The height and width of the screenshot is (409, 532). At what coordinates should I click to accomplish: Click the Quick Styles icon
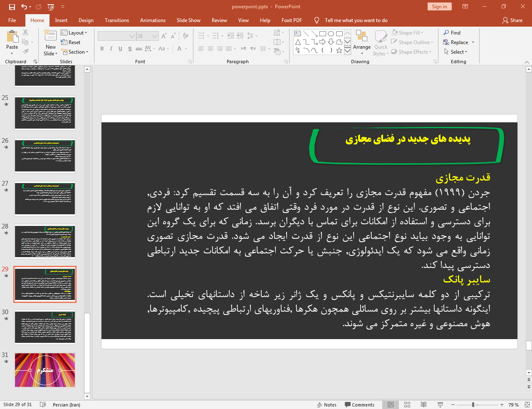[381, 36]
